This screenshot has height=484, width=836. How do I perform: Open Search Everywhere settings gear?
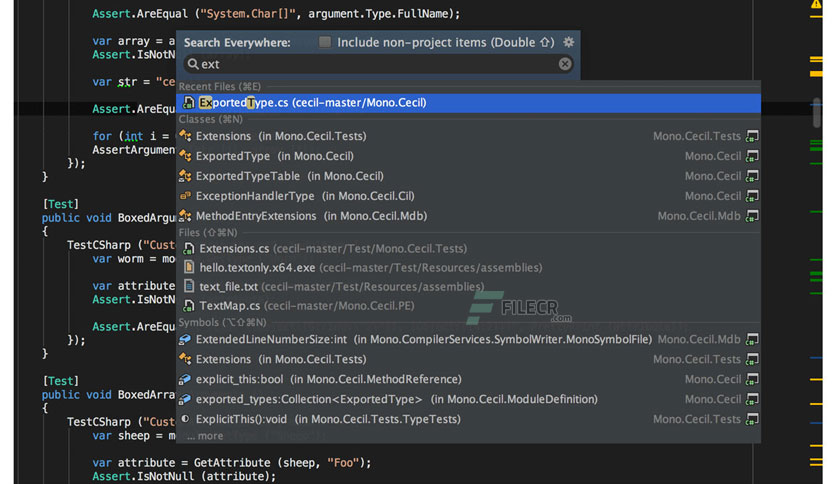(569, 42)
